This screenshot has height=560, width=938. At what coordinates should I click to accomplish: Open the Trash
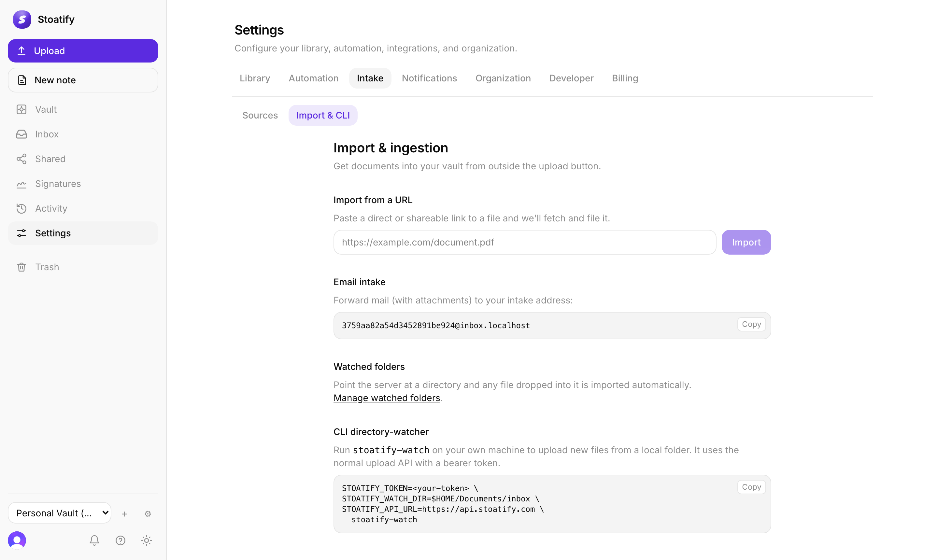tap(83, 267)
